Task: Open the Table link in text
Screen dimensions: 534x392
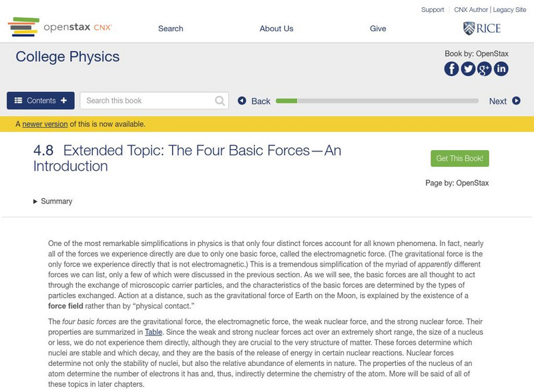Action: [x=154, y=331]
